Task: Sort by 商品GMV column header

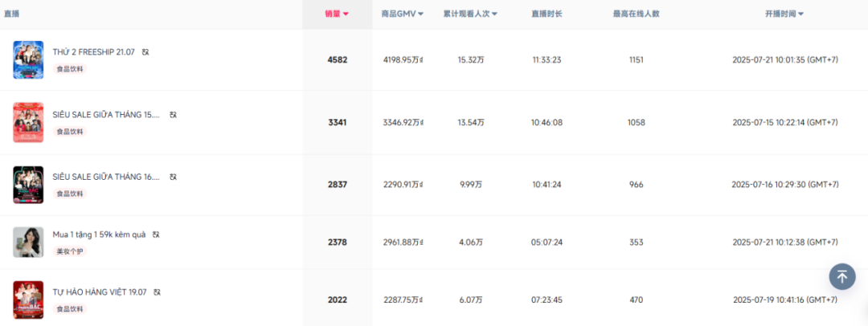Action: tap(403, 14)
